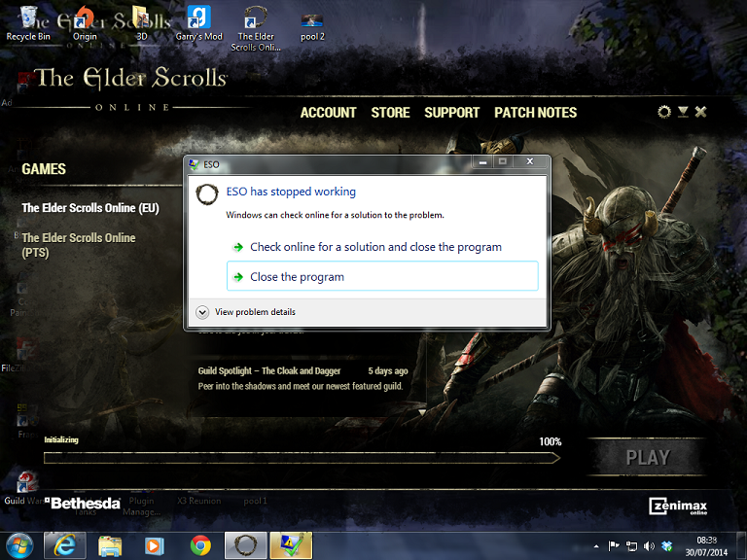Click the ESO dialog title bar icon
747x560 pixels.
tap(194, 164)
